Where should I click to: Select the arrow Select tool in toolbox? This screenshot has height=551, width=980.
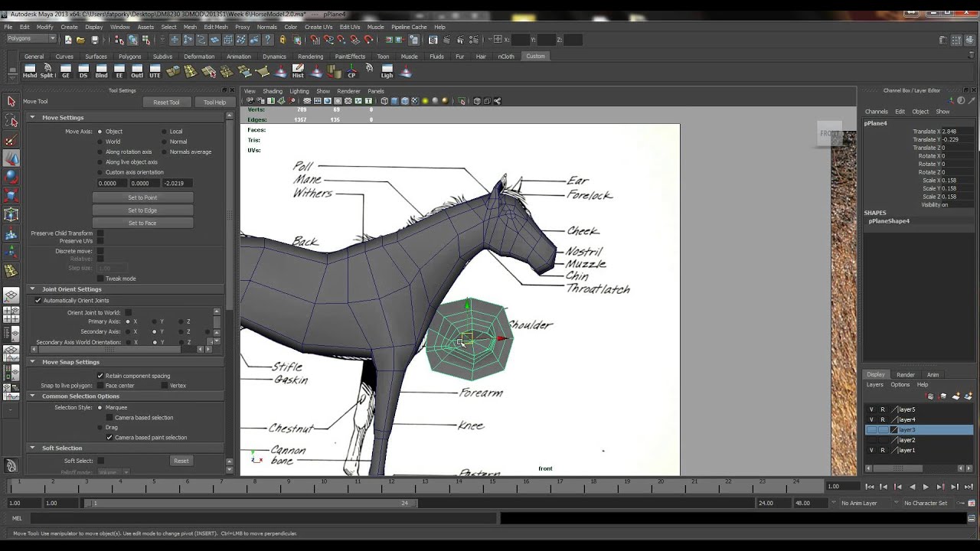(11, 101)
